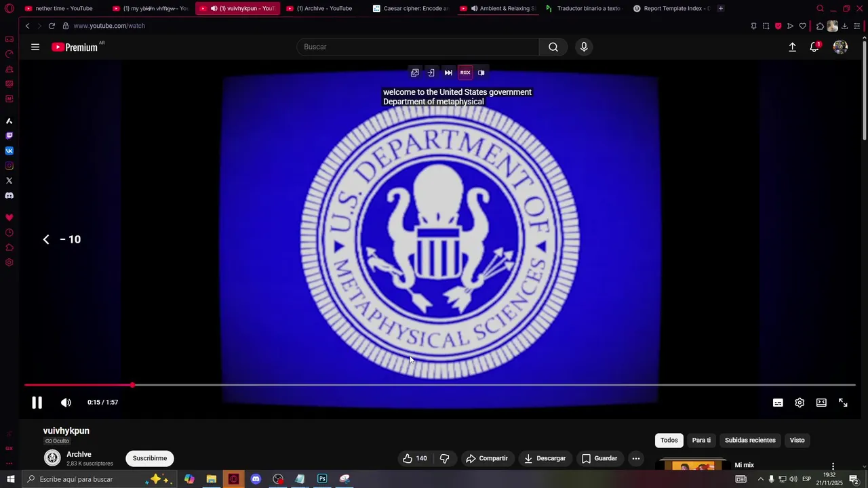This screenshot has height=488, width=868.
Task: Focus the Buscar search field
Action: point(418,47)
